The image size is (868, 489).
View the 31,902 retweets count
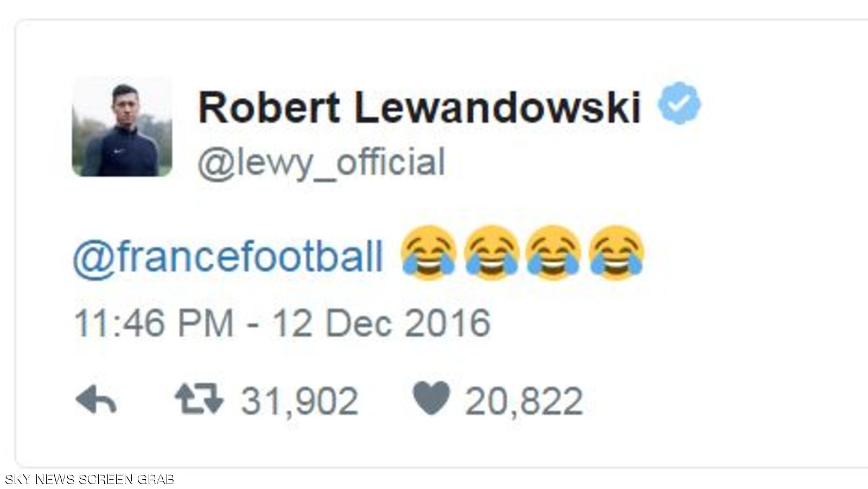click(299, 401)
